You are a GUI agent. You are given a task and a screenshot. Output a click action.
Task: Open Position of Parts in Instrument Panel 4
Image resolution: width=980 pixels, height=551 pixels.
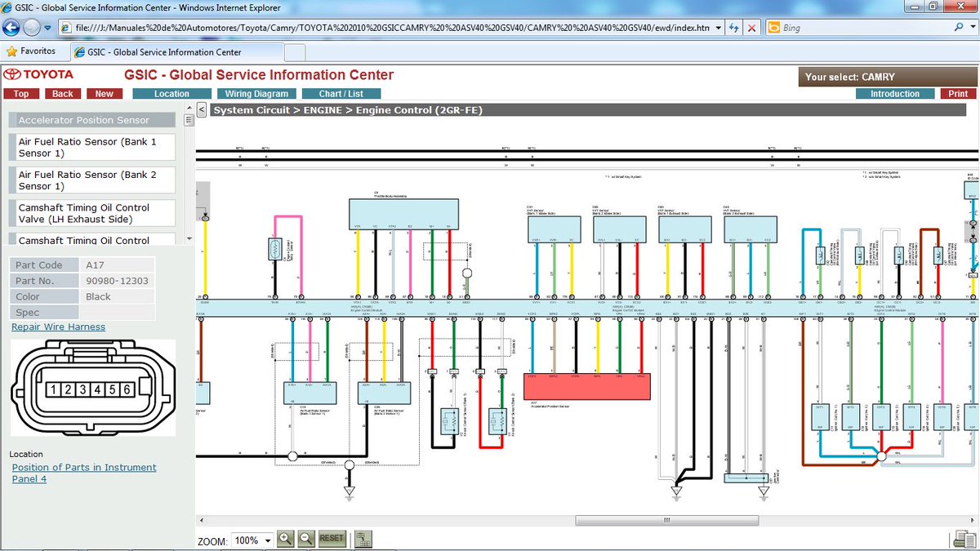(x=83, y=473)
